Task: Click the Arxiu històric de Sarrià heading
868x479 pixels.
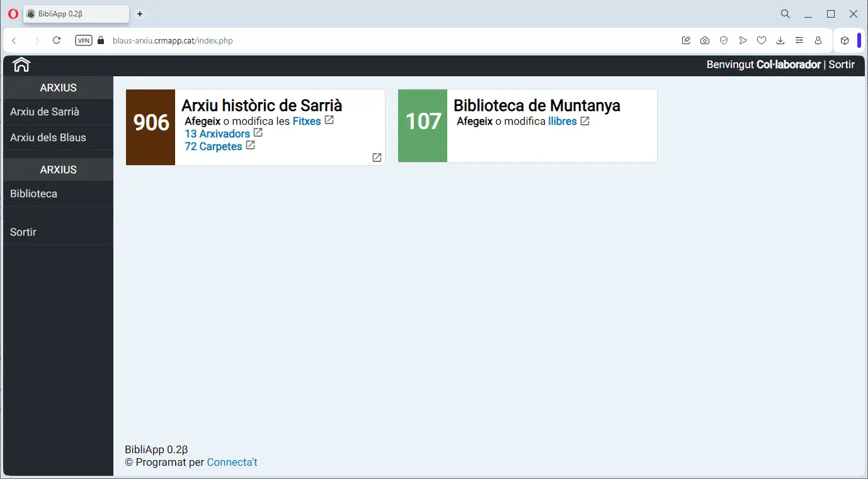Action: pyautogui.click(x=261, y=105)
